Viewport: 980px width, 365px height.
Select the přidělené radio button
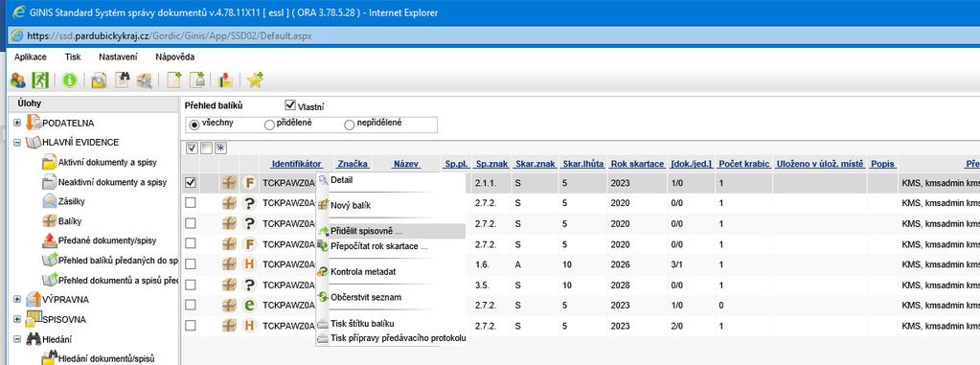(x=269, y=125)
